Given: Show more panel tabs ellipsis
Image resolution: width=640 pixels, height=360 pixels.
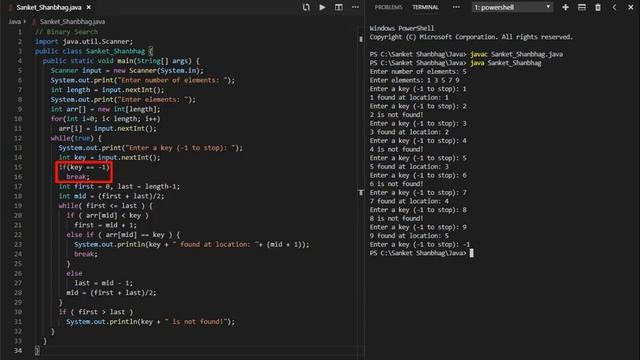Looking at the screenshot, I should coord(456,7).
